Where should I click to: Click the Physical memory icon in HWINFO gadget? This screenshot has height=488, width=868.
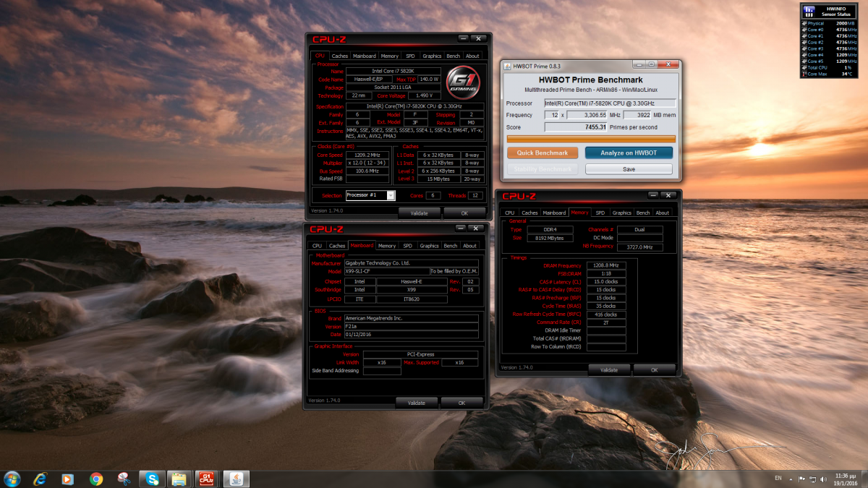pyautogui.click(x=804, y=23)
